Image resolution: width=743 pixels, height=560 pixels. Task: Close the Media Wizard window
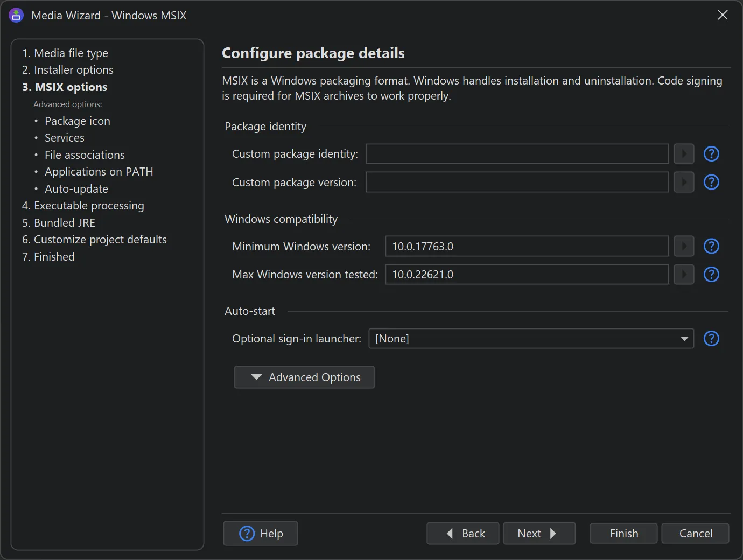[723, 15]
